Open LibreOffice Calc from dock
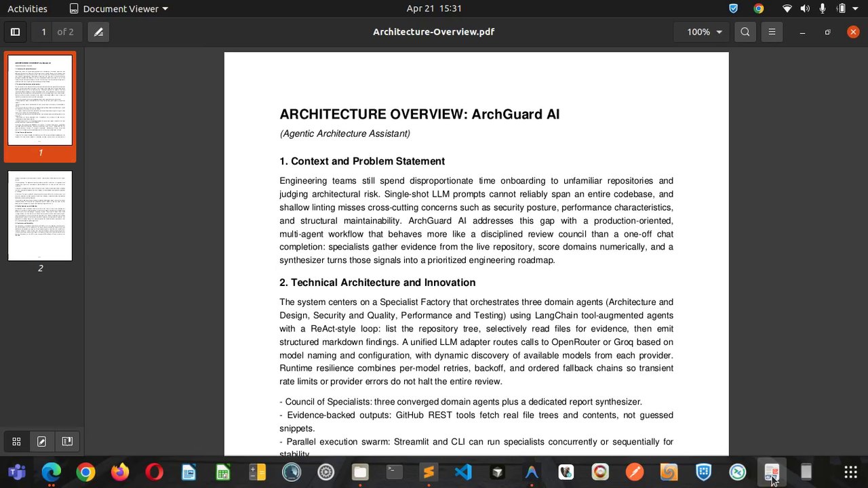The width and height of the screenshot is (868, 488). tap(223, 472)
